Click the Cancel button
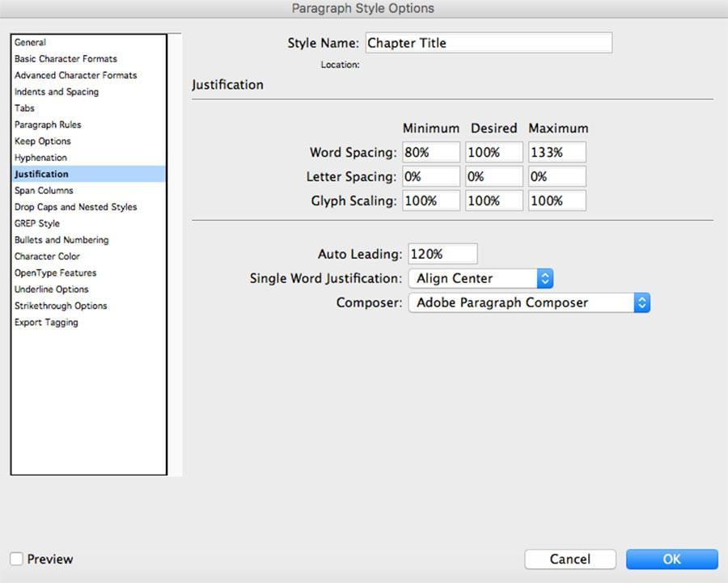The image size is (728, 583). pyautogui.click(x=570, y=559)
